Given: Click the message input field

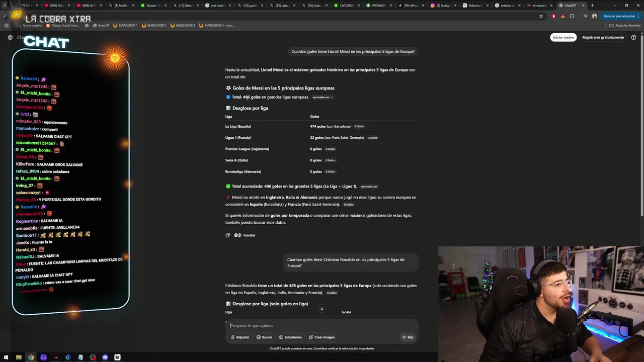Looking at the screenshot, I should coord(322,325).
